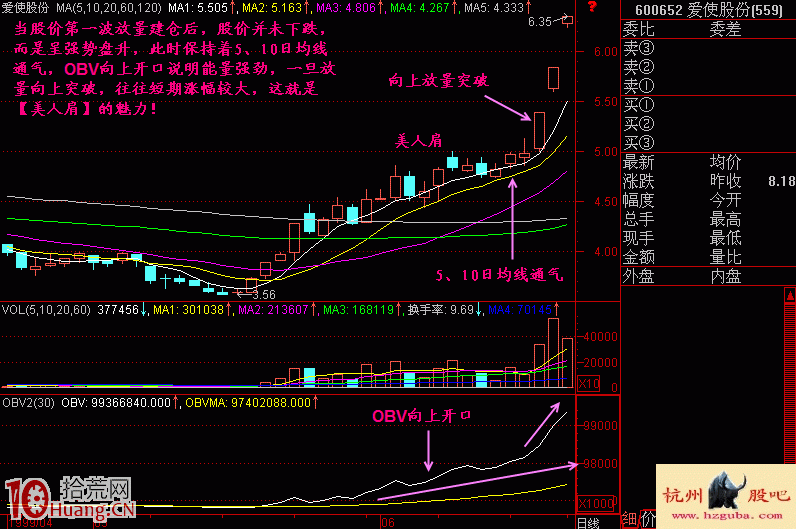Screen dimensions: 796x529
Task: Click the 今开 open price label
Action: [725, 201]
